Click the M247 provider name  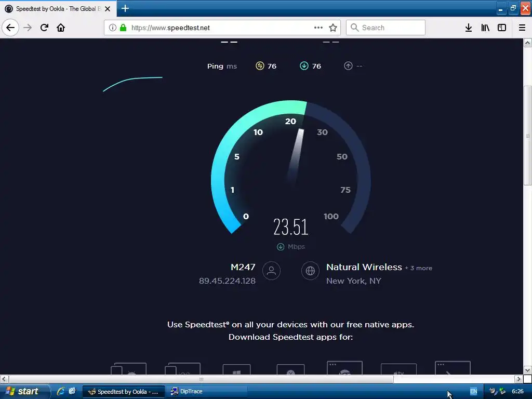[x=243, y=267]
